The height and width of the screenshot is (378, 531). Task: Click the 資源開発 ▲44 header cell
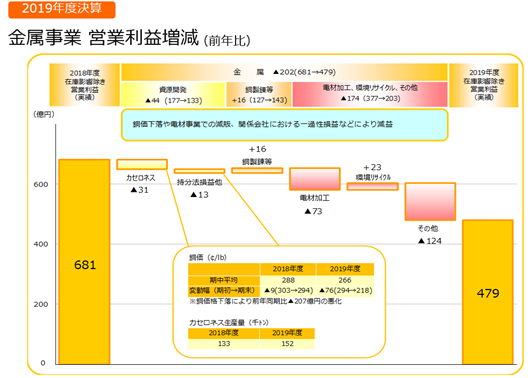pyautogui.click(x=173, y=94)
